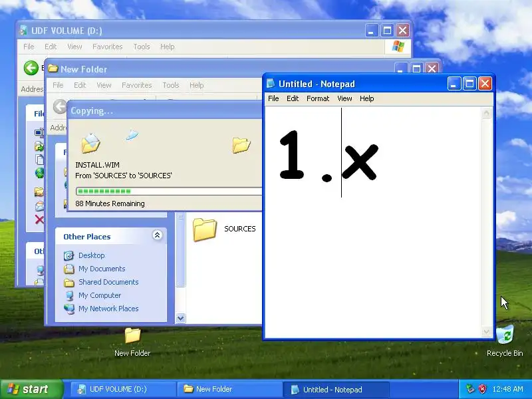The image size is (532, 399).
Task: Open File menu in New Folder window
Action: 58,85
